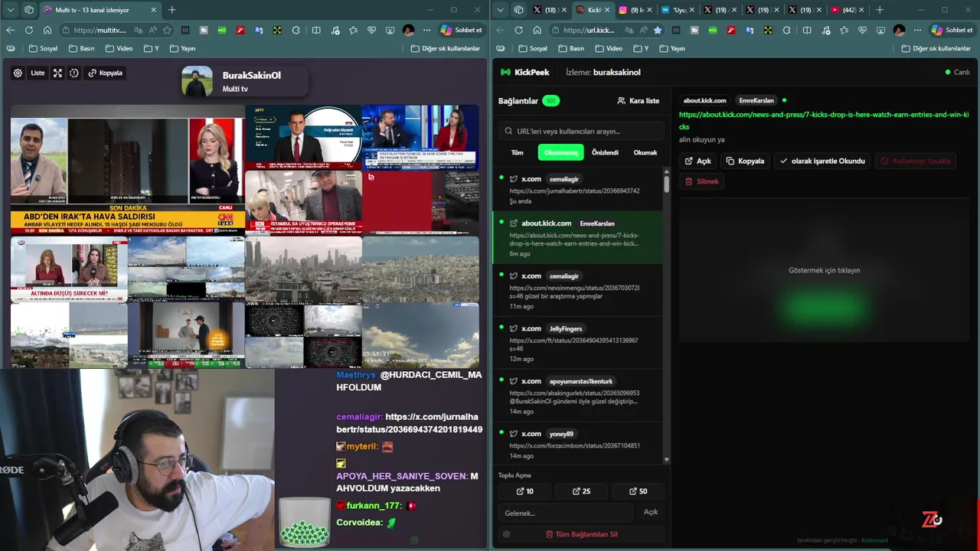The height and width of the screenshot is (551, 980).
Task: Select the highlighted green filter tab
Action: point(560,152)
